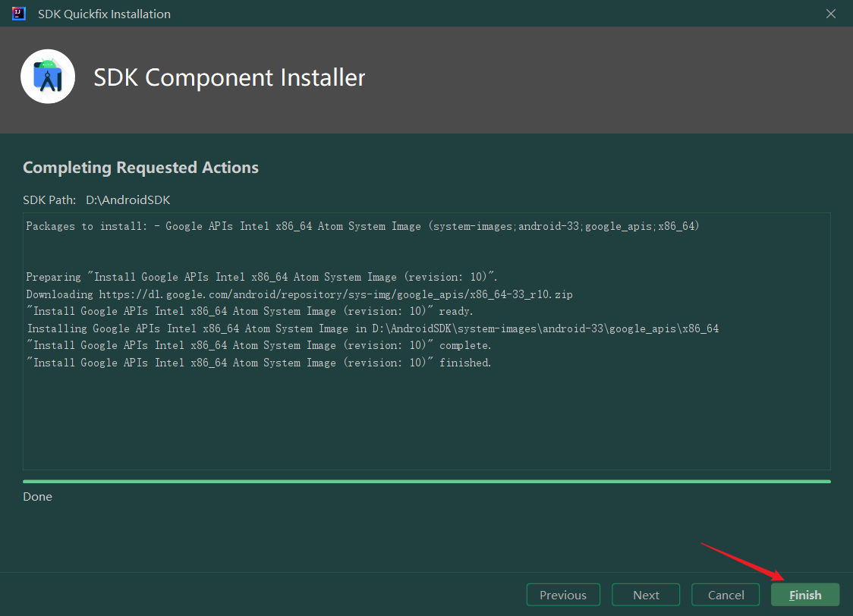
Task: Click the 'Preparing' log line
Action: [262, 277]
